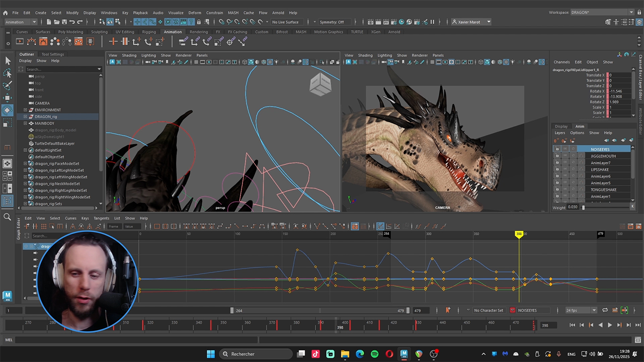Redo action arrow icon

pyautogui.click(x=80, y=22)
